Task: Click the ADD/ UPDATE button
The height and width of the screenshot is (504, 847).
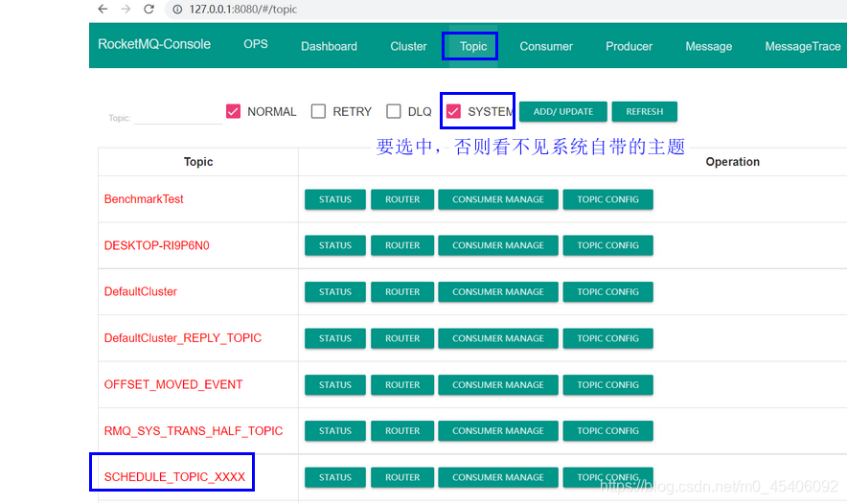Action: pos(562,111)
